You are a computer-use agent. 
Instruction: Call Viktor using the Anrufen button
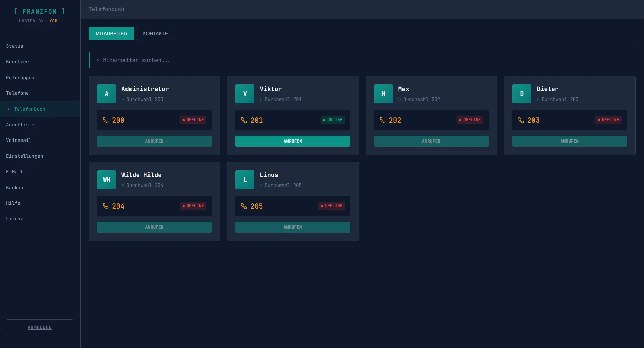(x=293, y=141)
